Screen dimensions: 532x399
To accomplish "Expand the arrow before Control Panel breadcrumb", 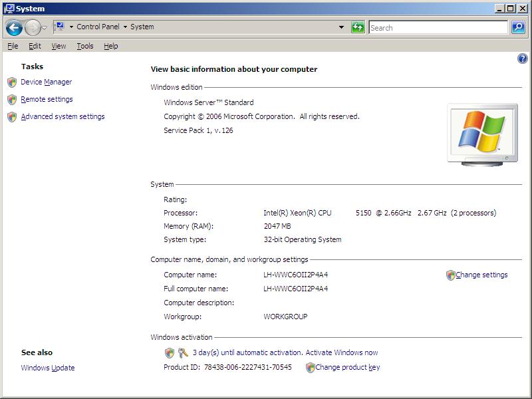I will click(71, 27).
